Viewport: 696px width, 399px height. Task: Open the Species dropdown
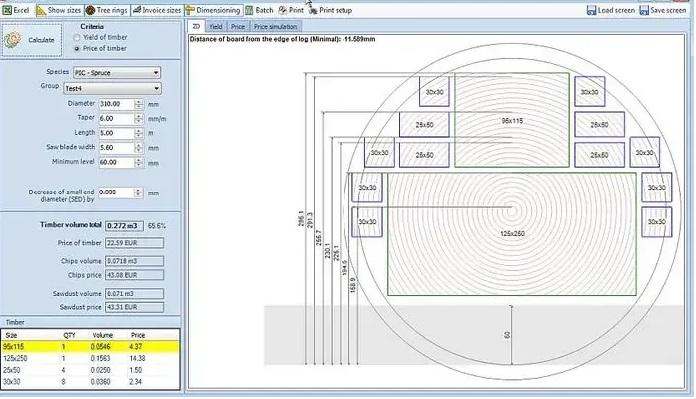point(117,72)
